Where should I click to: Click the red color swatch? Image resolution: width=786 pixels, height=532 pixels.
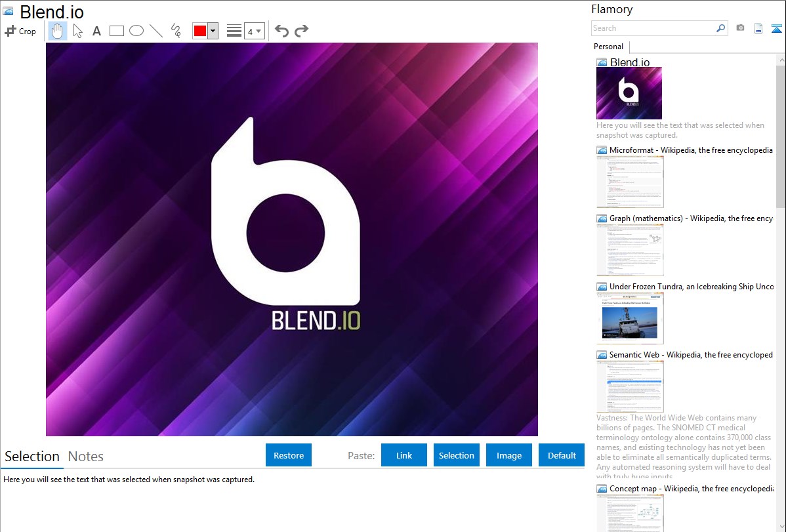coord(200,31)
